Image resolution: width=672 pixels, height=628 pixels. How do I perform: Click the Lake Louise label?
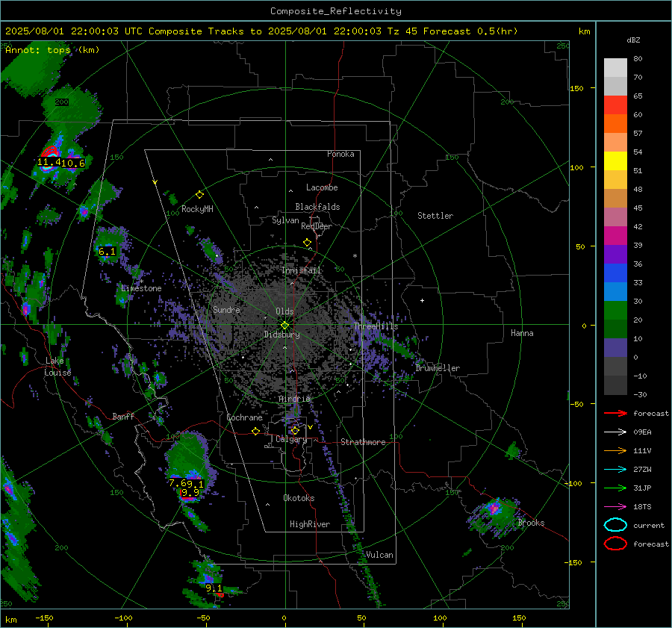[x=58, y=367]
